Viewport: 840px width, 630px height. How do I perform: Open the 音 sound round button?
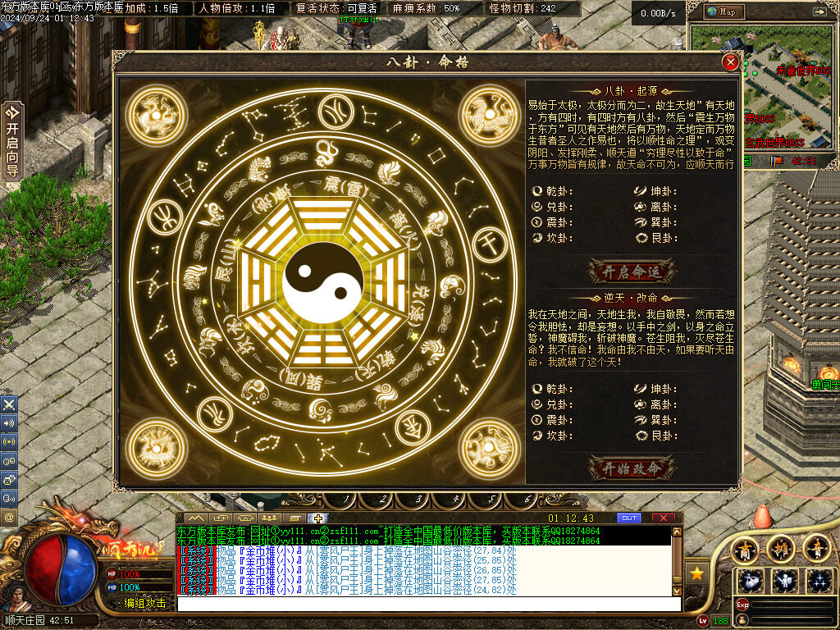coord(816,549)
